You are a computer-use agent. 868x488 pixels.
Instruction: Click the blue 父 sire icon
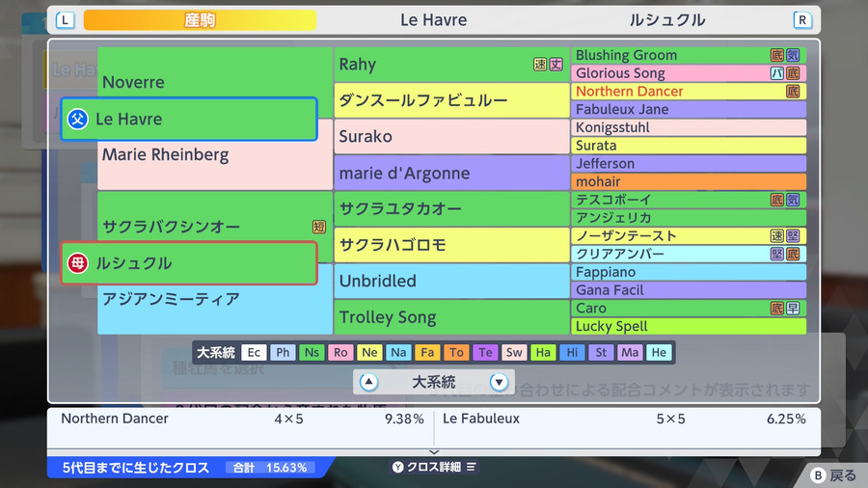pos(77,119)
